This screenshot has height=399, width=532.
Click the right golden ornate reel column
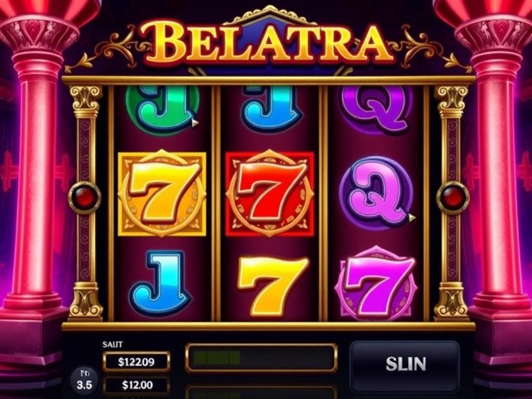tap(451, 203)
